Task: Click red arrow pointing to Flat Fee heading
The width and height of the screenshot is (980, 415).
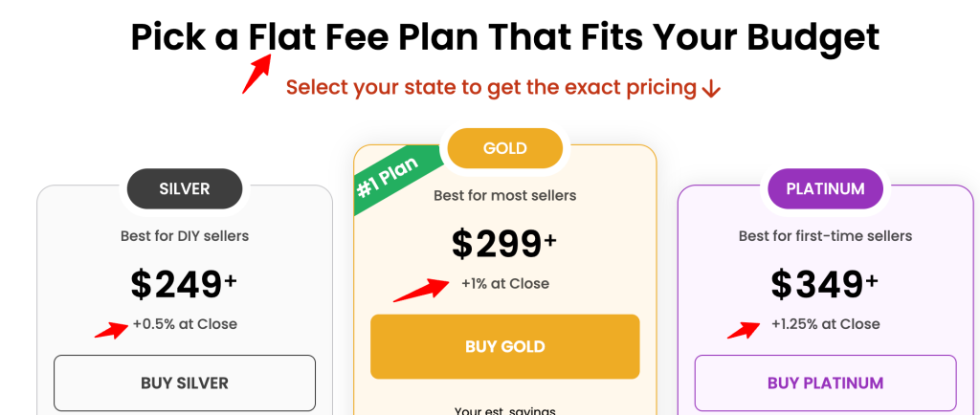Action: pyautogui.click(x=256, y=74)
